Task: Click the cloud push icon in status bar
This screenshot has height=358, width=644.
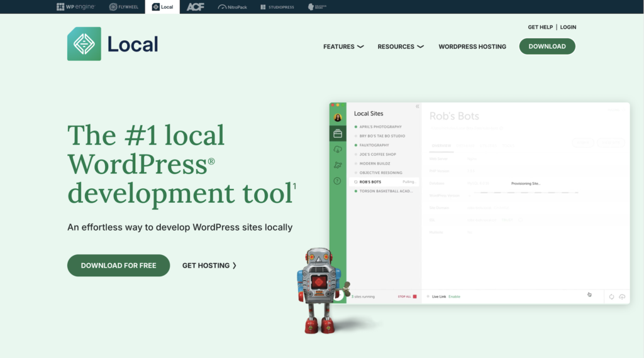Action: point(622,296)
